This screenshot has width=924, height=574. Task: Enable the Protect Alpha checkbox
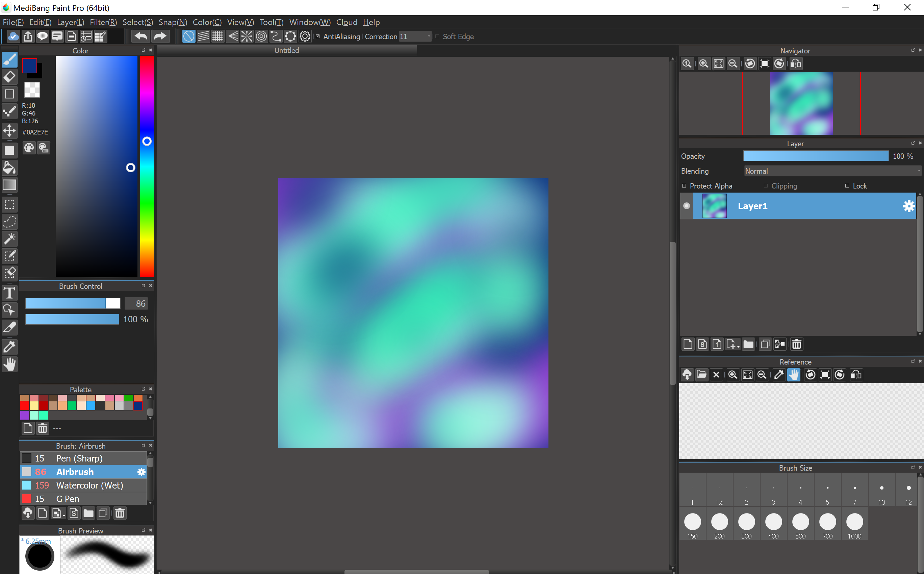point(684,185)
